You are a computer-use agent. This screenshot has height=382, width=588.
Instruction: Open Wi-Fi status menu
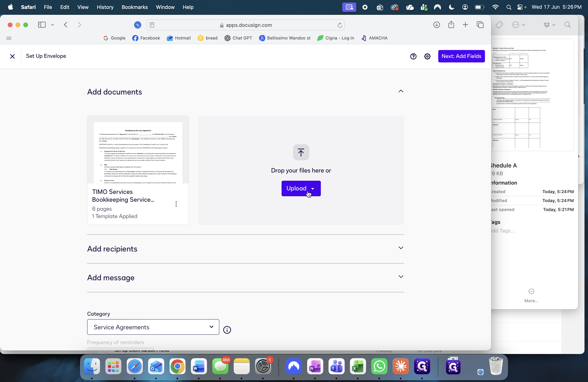(x=495, y=7)
